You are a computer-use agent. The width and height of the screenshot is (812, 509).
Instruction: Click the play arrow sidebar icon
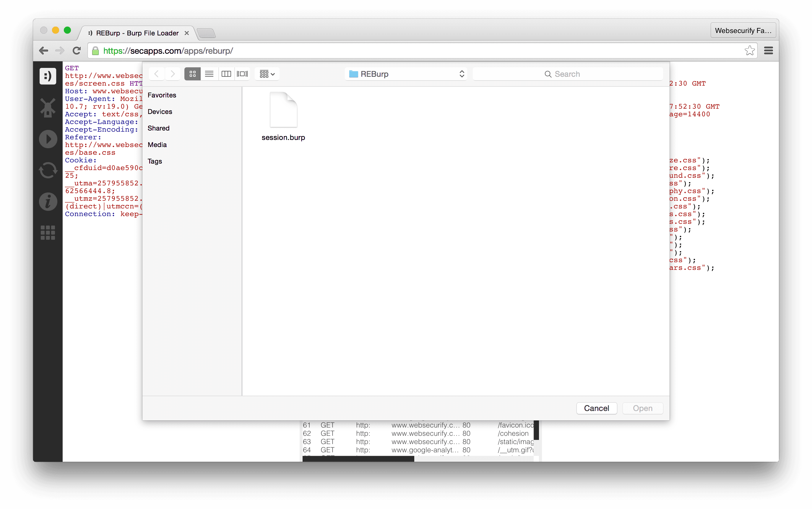[x=48, y=139]
